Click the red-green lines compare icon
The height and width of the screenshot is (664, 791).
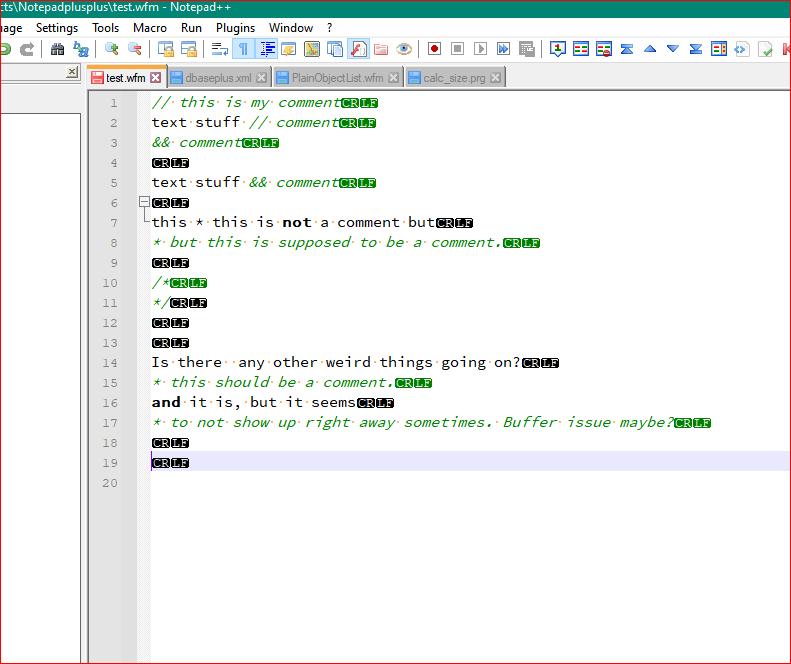click(581, 49)
